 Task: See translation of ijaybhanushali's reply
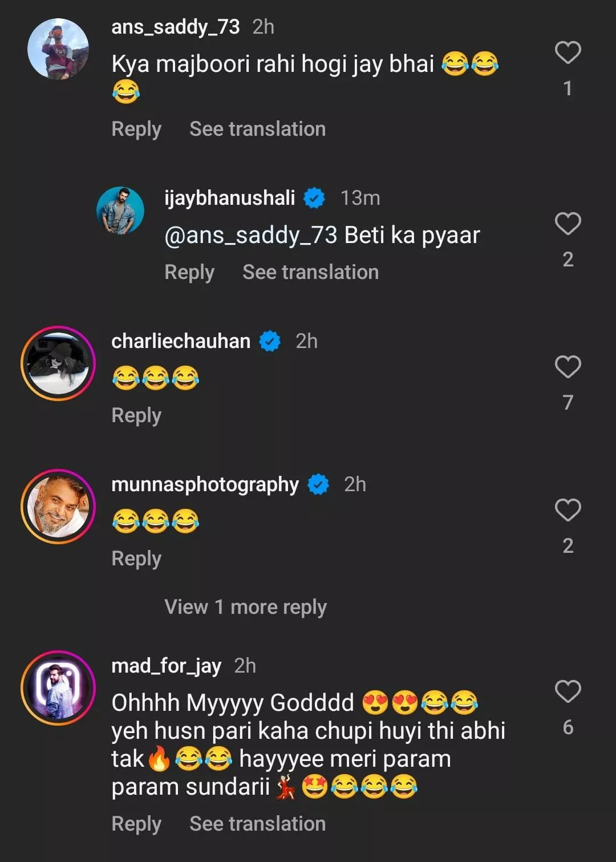[x=310, y=272]
